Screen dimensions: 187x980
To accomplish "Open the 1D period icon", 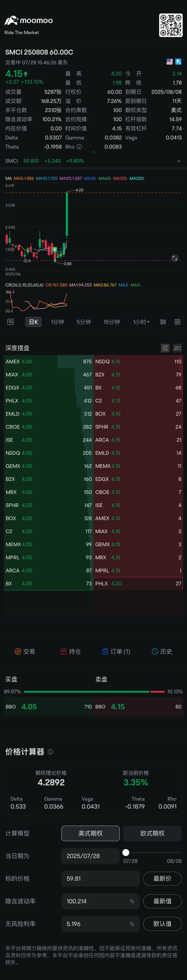I will pos(10,322).
